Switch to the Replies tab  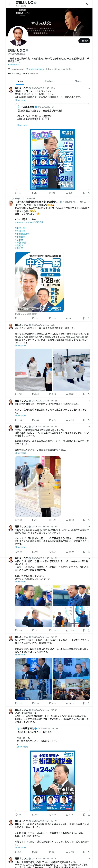coord(49,81)
